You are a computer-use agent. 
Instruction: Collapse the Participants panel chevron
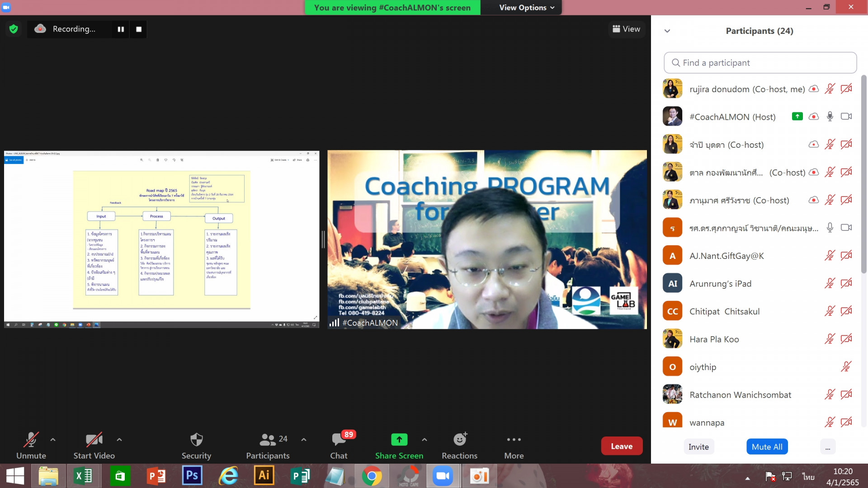tap(667, 31)
